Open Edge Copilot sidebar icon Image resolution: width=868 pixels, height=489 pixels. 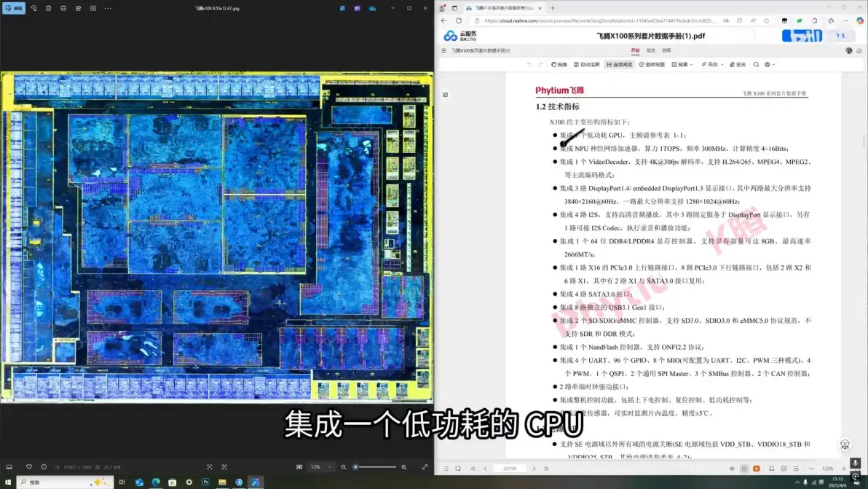(x=860, y=20)
